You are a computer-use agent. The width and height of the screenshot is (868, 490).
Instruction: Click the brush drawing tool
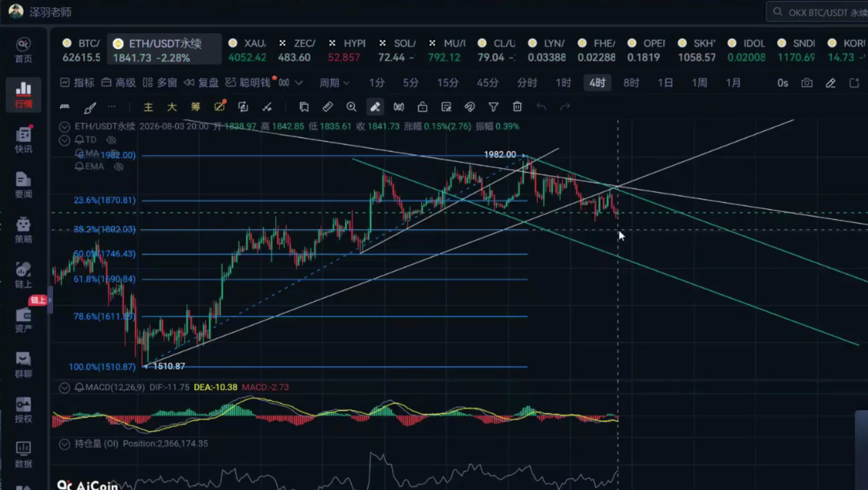90,107
